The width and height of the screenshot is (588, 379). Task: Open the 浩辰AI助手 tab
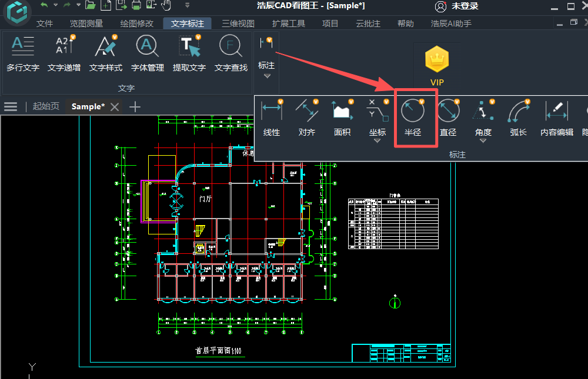451,24
